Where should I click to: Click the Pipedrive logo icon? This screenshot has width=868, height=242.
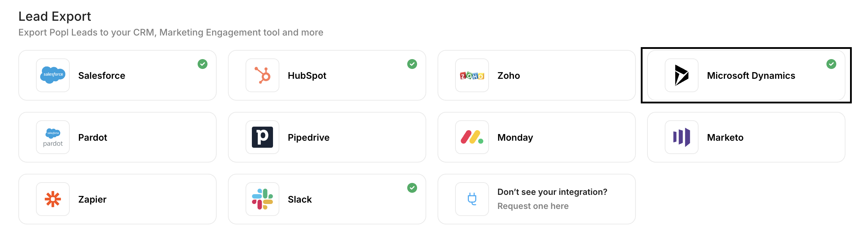click(262, 137)
